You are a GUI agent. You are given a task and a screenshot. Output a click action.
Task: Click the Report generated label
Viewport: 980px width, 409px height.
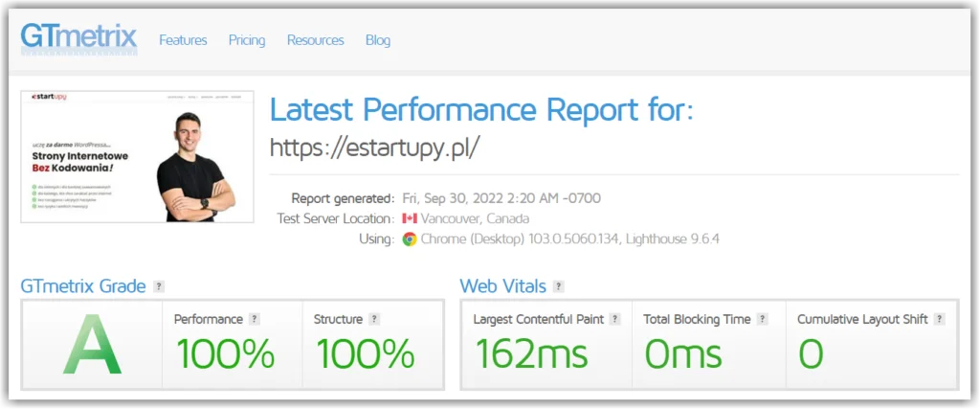coord(344,199)
